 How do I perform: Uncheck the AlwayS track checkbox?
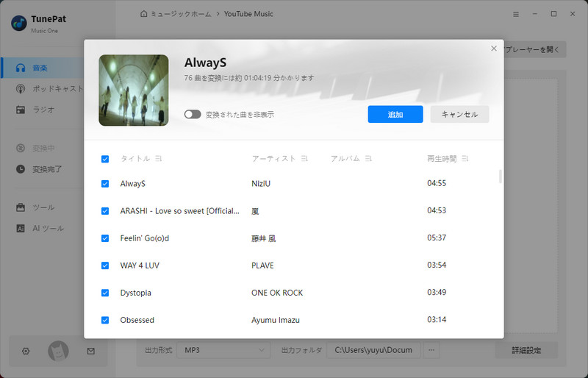coord(105,184)
